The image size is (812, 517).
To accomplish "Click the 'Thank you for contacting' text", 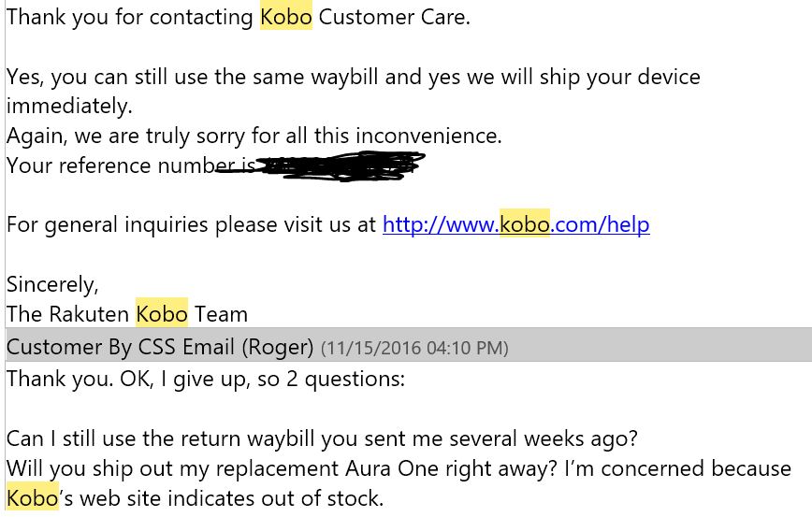I will pyautogui.click(x=131, y=17).
